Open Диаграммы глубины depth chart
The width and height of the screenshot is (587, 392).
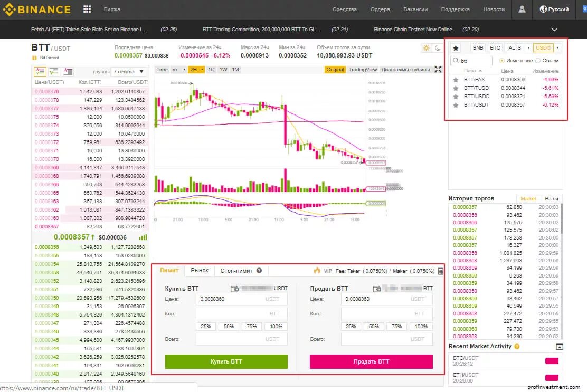405,70
